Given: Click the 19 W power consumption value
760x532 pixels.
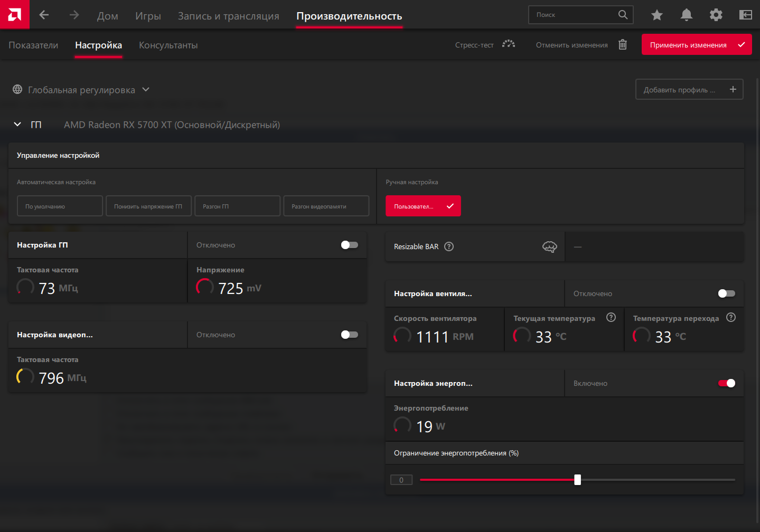Looking at the screenshot, I should tap(430, 426).
